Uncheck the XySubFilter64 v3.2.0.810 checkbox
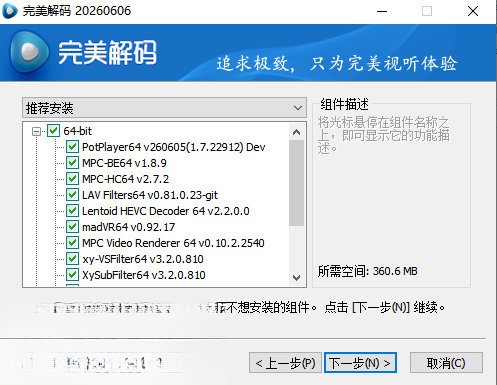497x385 pixels. pyautogui.click(x=72, y=275)
